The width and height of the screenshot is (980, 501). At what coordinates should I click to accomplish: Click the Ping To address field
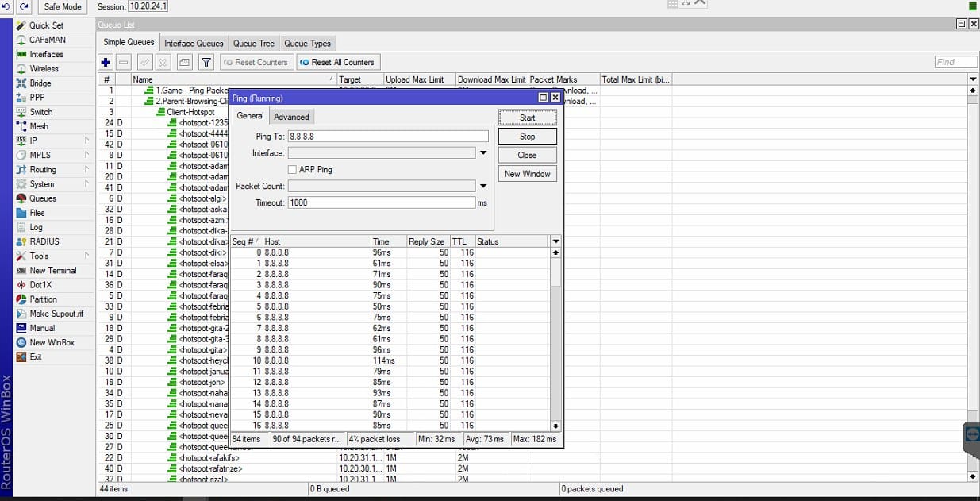388,137
